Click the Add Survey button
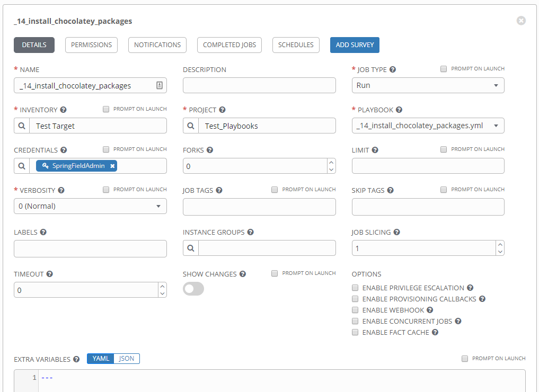Image resolution: width=539 pixels, height=392 pixels. coord(355,45)
